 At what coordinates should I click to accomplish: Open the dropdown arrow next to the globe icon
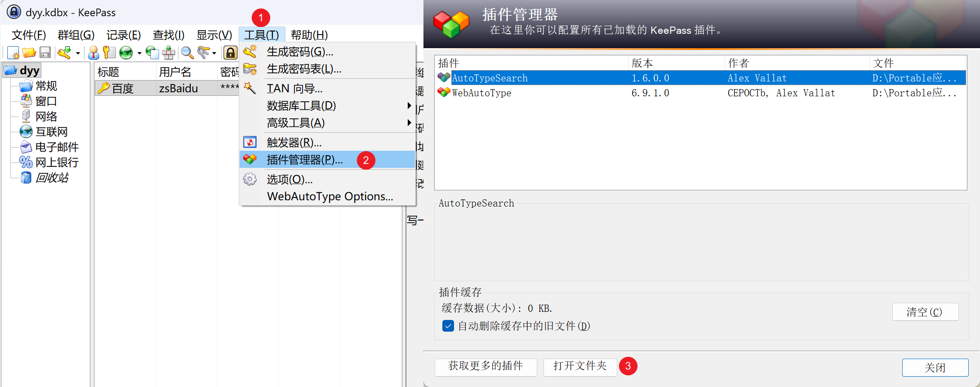click(139, 53)
